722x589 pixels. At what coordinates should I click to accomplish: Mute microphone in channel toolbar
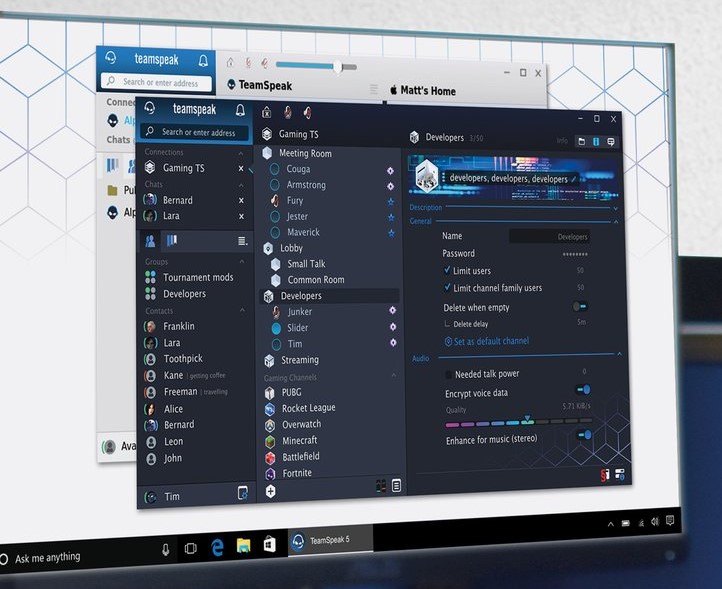point(287,112)
